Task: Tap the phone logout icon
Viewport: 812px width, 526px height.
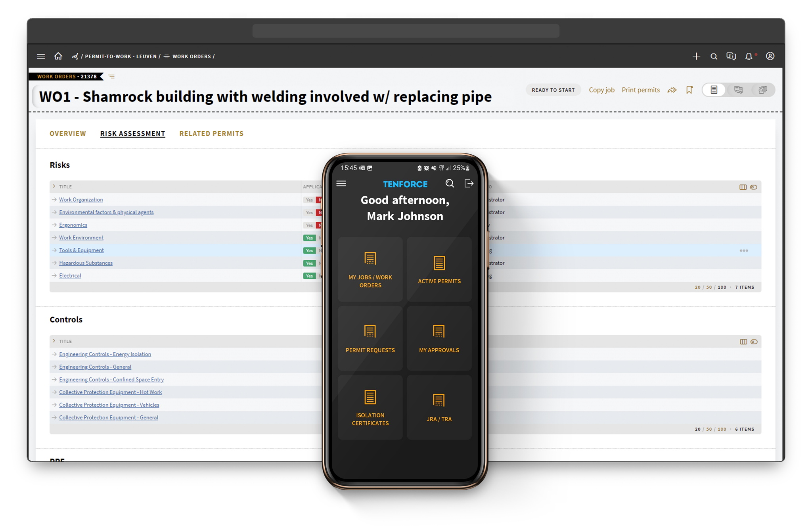Action: point(469,183)
